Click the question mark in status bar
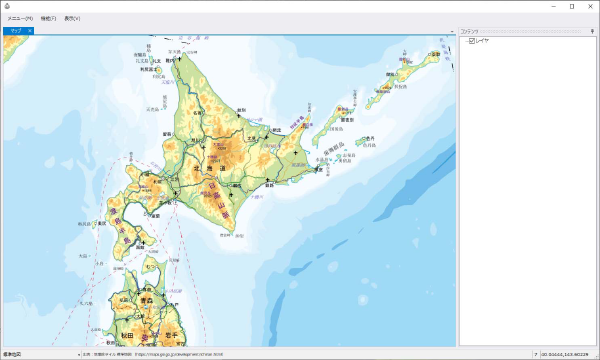 click(536, 355)
